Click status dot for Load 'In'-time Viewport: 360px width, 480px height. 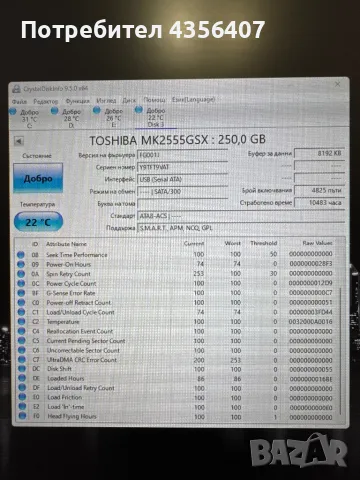[22, 406]
